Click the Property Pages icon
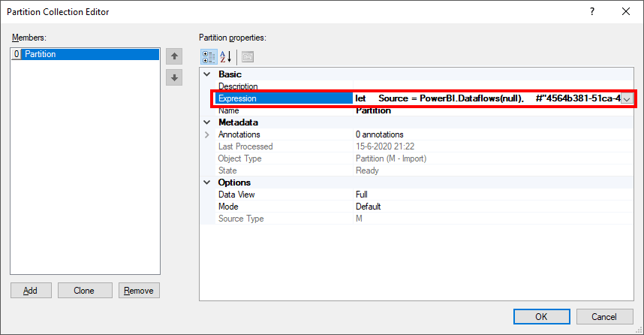The height and width of the screenshot is (335, 644). pos(247,56)
